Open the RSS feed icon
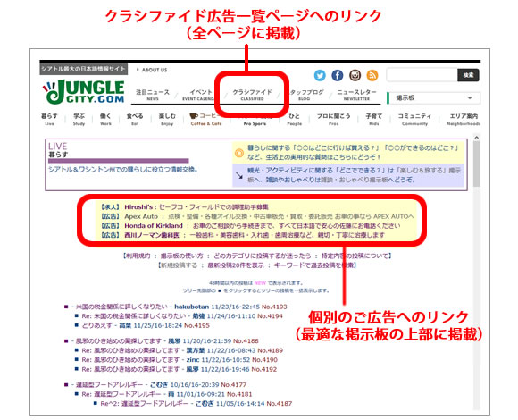This screenshot has width=518, height=420. 372,75
